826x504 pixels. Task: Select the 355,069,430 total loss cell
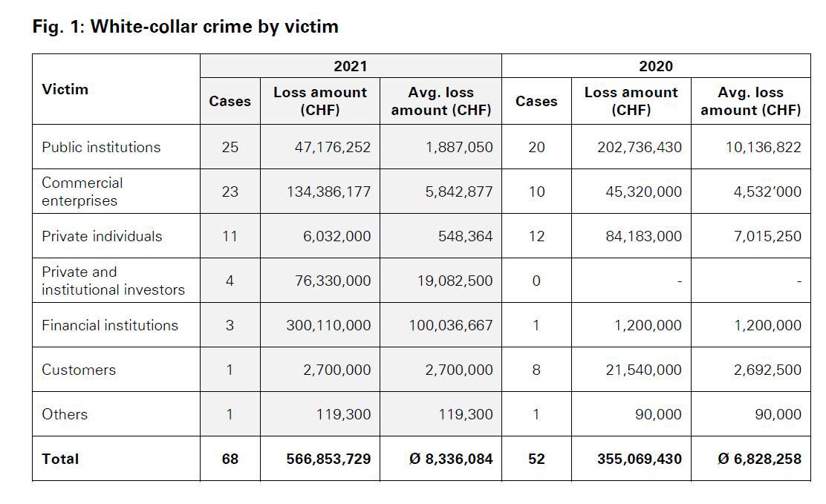(639, 459)
